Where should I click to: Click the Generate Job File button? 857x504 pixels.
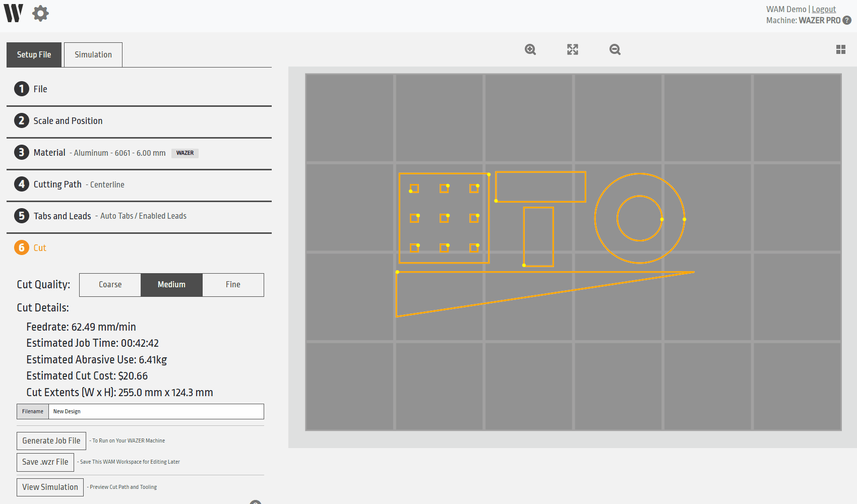(51, 441)
